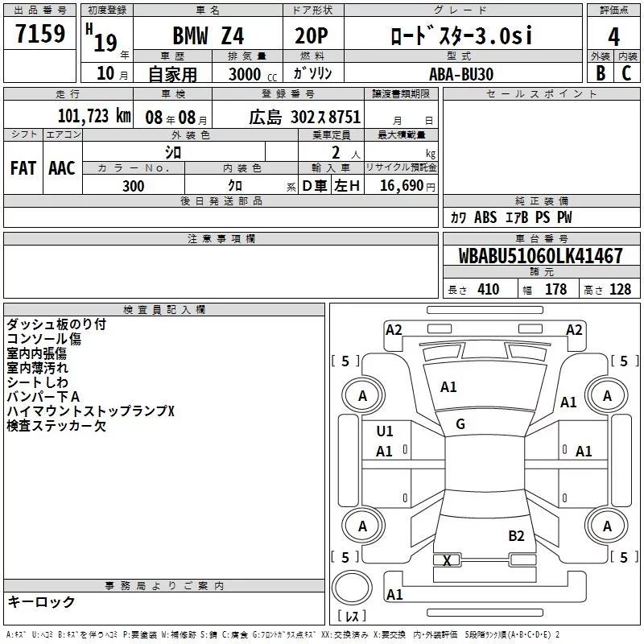Click the grade ロードスター3.0si field
The height and width of the screenshot is (644, 644).
point(460,36)
